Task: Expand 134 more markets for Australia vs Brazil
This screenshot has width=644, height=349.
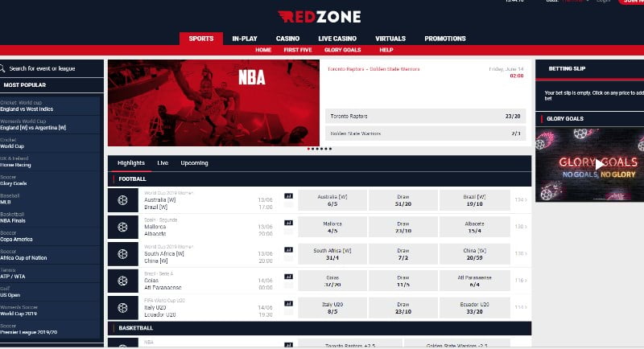Action: [521, 199]
